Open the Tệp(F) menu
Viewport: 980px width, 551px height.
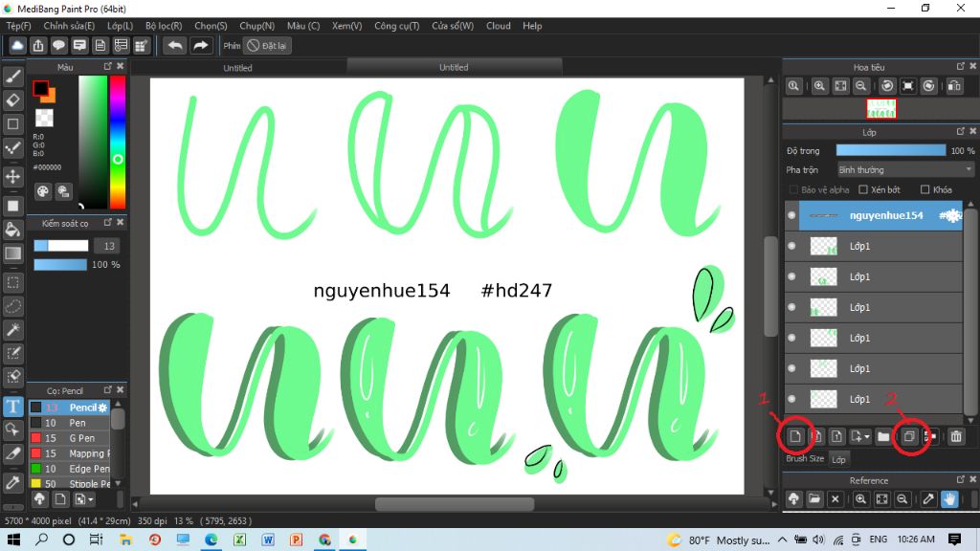pyautogui.click(x=18, y=26)
